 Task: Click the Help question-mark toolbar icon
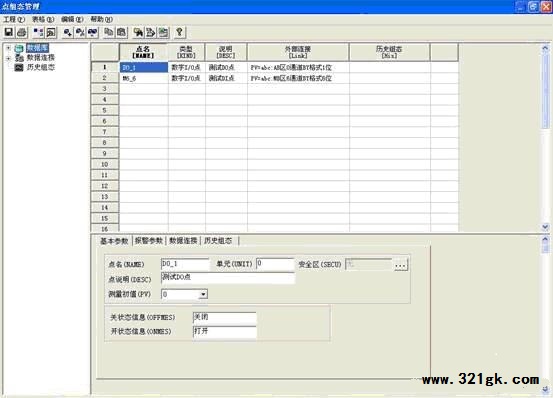click(x=179, y=32)
